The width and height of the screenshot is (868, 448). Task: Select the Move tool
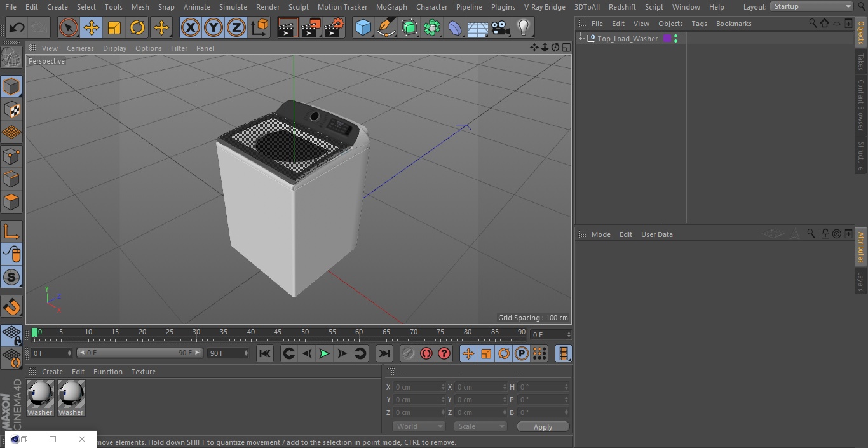(92, 27)
